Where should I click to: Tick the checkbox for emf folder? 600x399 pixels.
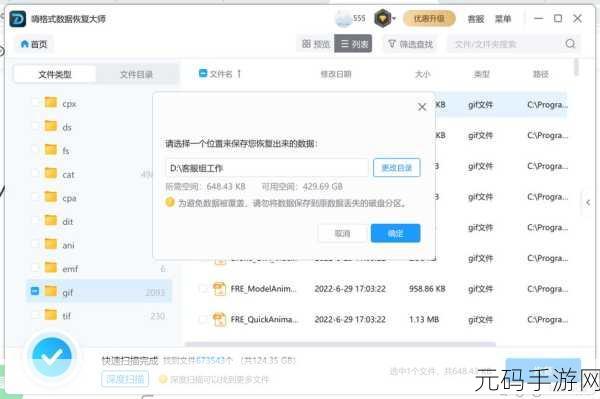[x=35, y=268]
